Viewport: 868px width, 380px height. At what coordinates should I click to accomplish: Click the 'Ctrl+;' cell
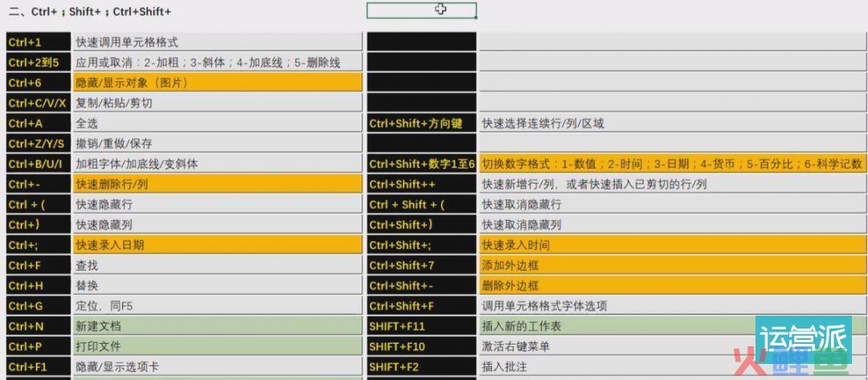click(39, 244)
